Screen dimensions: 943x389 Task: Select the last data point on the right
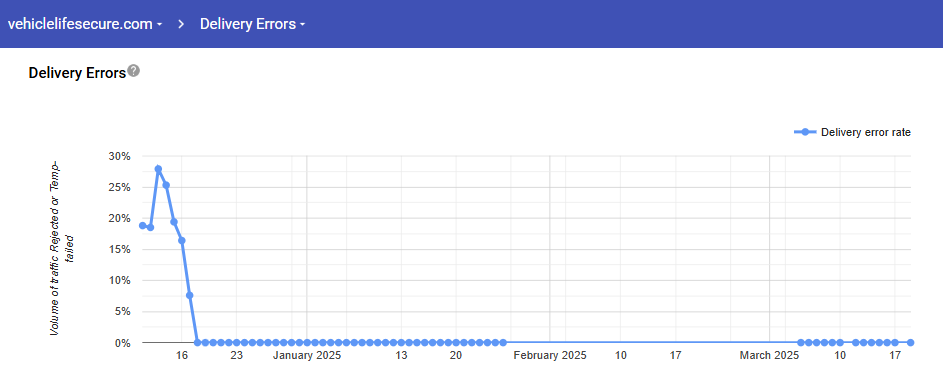click(x=911, y=342)
